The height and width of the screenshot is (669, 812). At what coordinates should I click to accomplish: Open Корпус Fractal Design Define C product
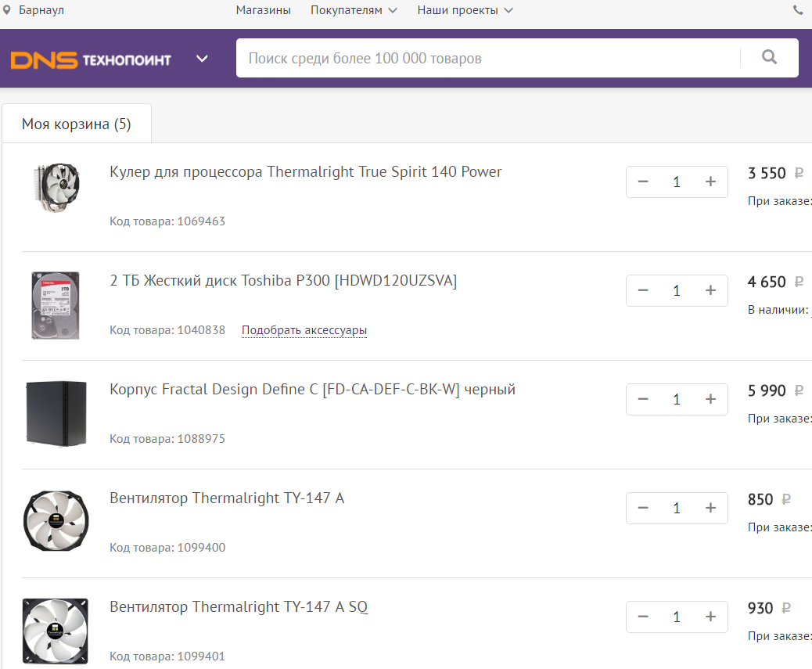pyautogui.click(x=312, y=390)
